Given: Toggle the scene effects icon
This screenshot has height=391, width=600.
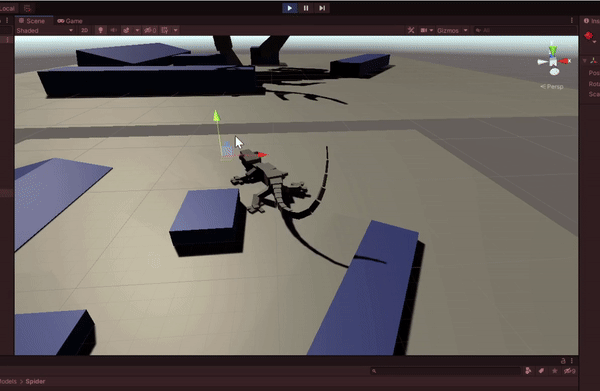Looking at the screenshot, I should [126, 30].
